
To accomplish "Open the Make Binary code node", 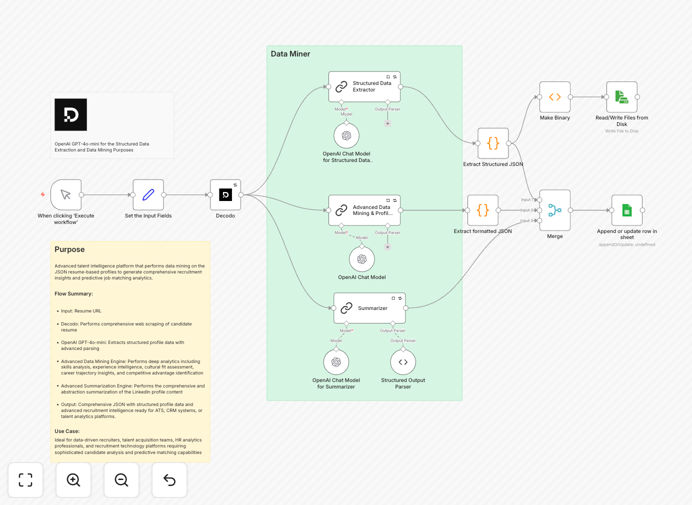I will (x=555, y=97).
